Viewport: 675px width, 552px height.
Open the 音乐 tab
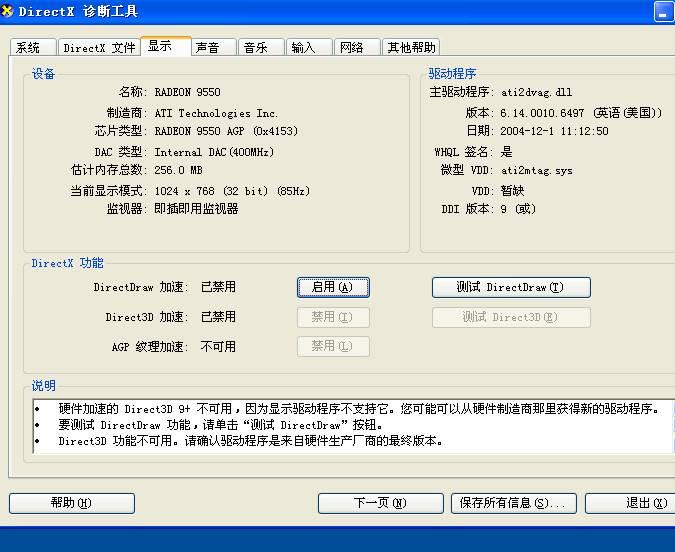[260, 48]
